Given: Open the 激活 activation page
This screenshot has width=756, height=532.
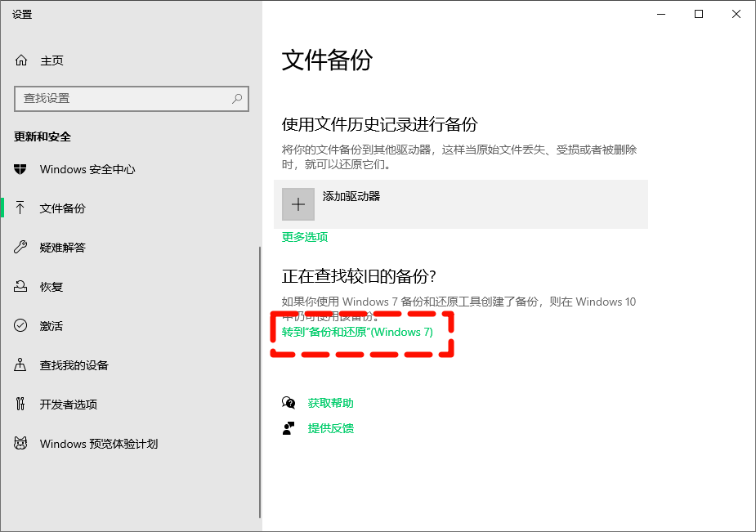Looking at the screenshot, I should point(51,326).
